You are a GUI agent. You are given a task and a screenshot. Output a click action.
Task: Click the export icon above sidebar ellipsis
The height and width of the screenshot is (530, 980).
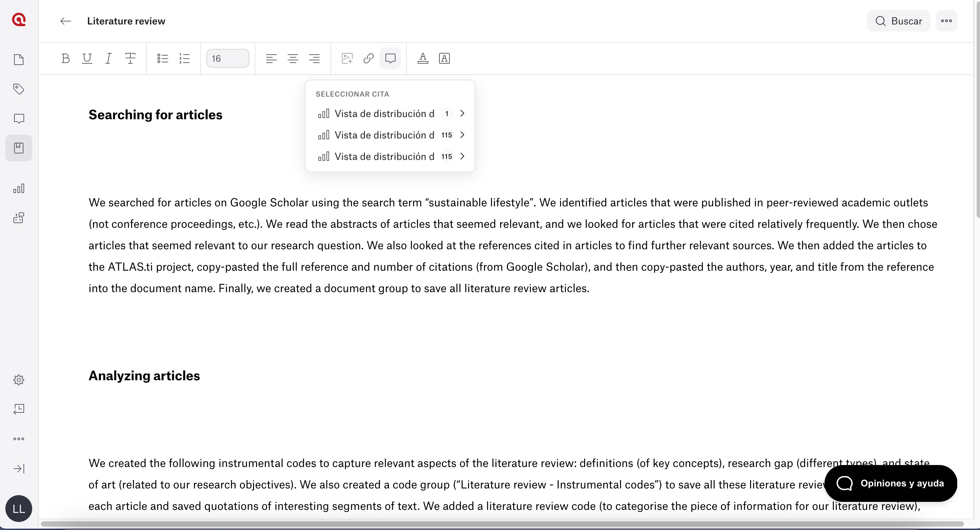(x=19, y=409)
